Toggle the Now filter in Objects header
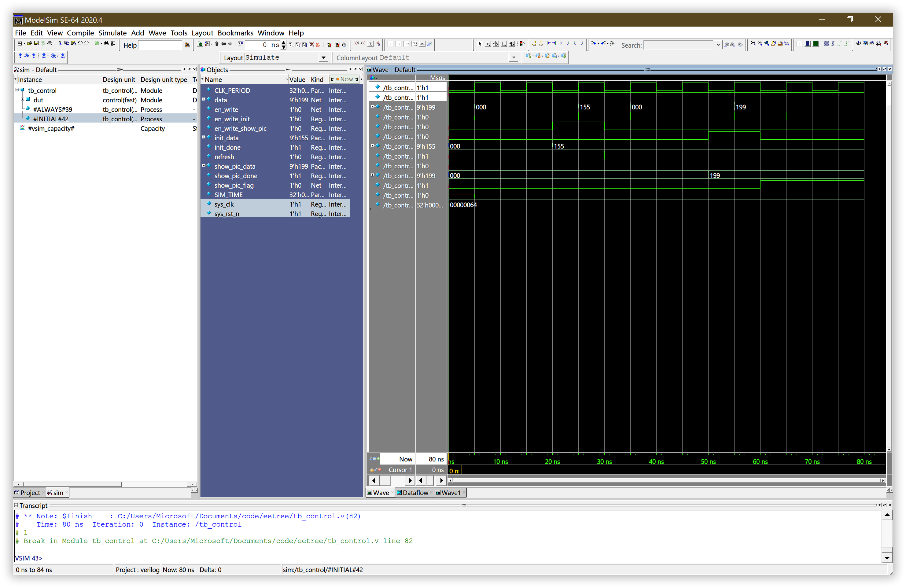This screenshot has width=906, height=588. pyautogui.click(x=344, y=79)
